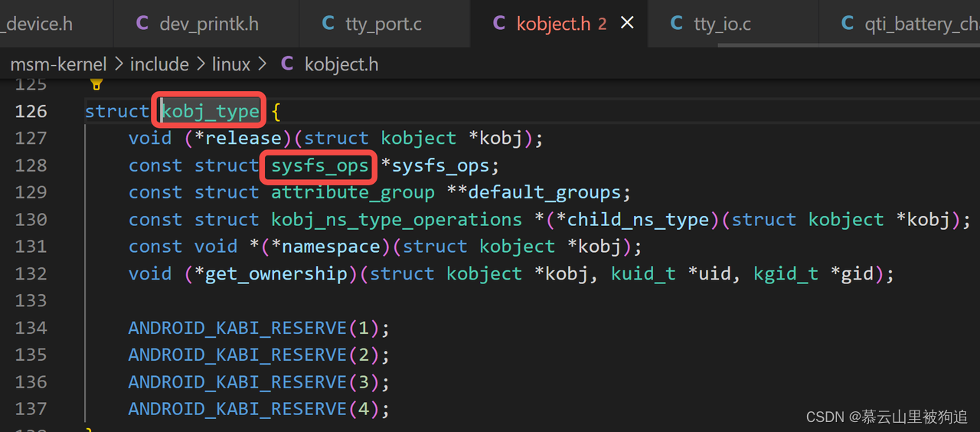This screenshot has width=980, height=432.
Task: Open the qti_battery_ch tab
Action: click(x=900, y=24)
